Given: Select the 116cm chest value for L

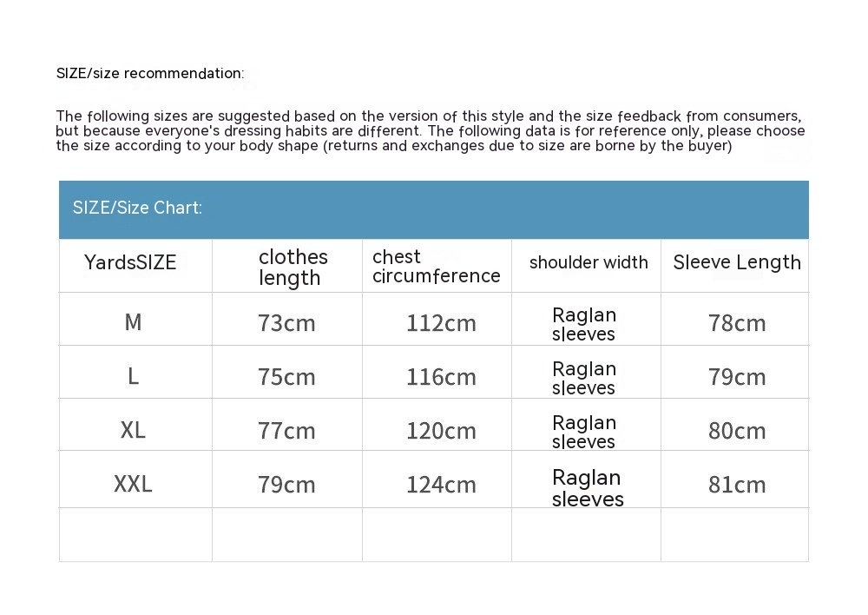Looking at the screenshot, I should pos(441,377).
